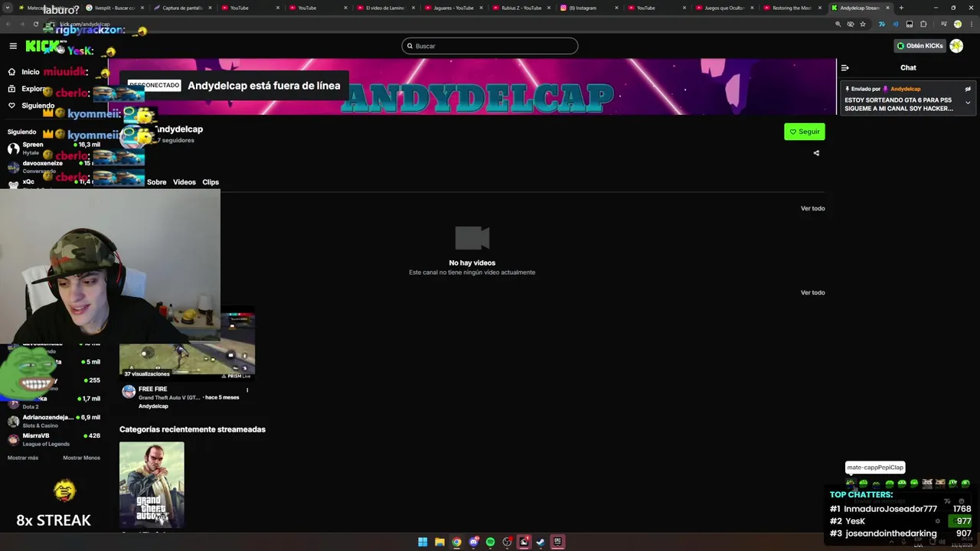
Task: Go to Inicio in sidebar
Action: click(24, 72)
